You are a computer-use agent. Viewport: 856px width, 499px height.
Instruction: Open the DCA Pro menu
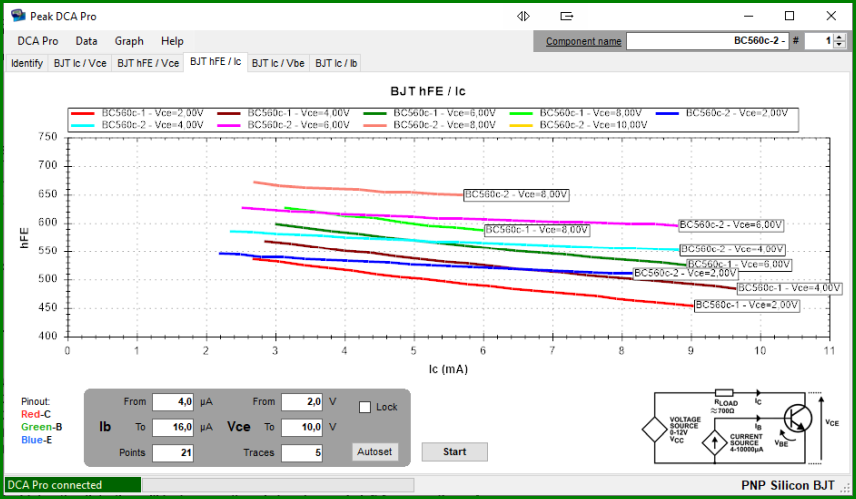pos(38,41)
